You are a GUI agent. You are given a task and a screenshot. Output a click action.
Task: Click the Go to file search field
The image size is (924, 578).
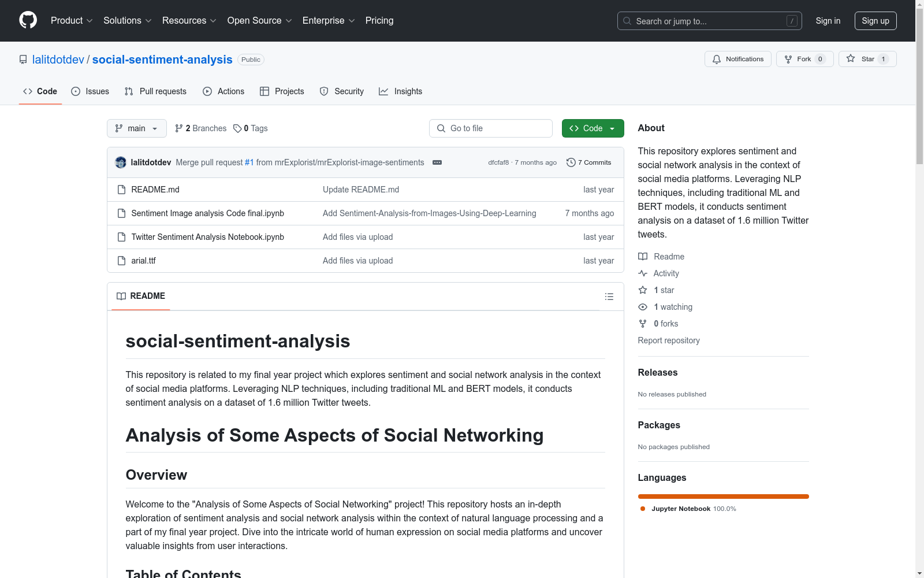(491, 128)
